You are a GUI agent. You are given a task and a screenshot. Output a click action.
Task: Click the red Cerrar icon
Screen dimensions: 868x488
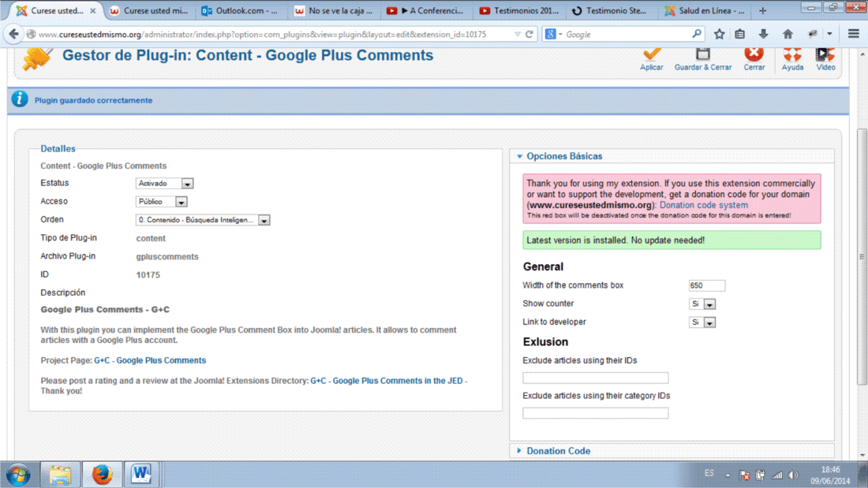point(754,54)
